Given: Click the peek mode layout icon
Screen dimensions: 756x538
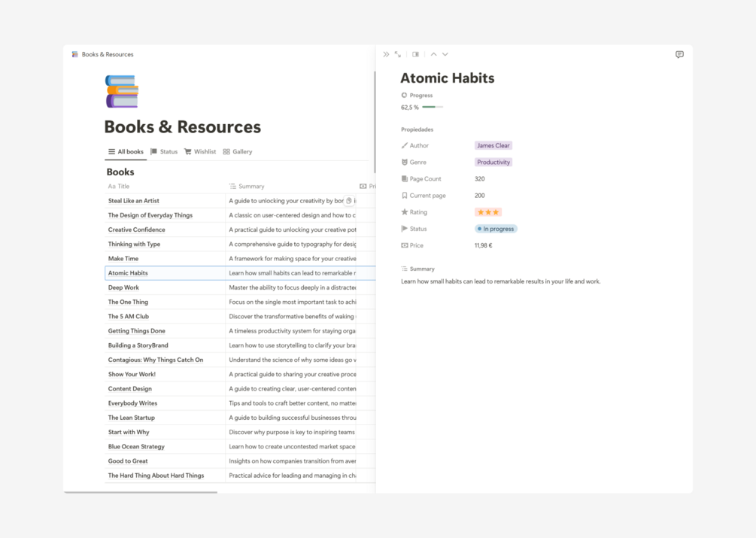Looking at the screenshot, I should (x=415, y=54).
